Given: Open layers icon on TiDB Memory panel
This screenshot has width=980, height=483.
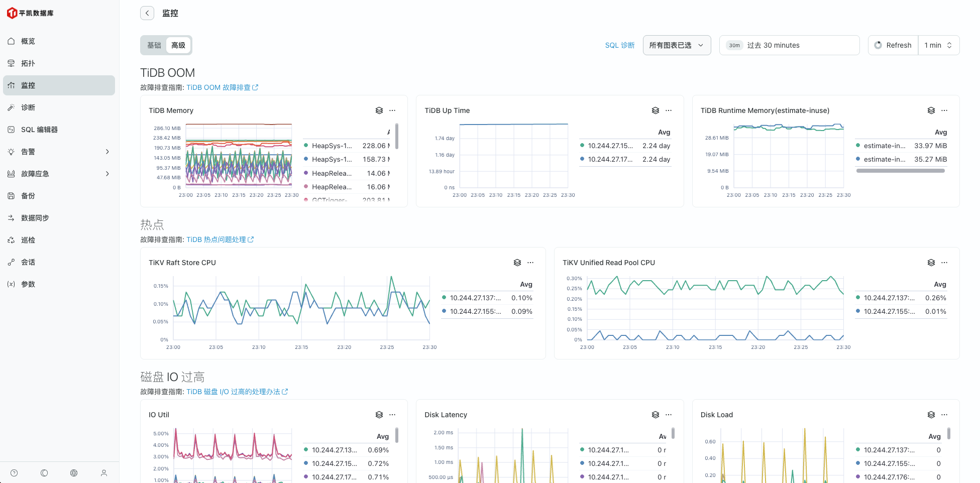Looking at the screenshot, I should point(379,110).
